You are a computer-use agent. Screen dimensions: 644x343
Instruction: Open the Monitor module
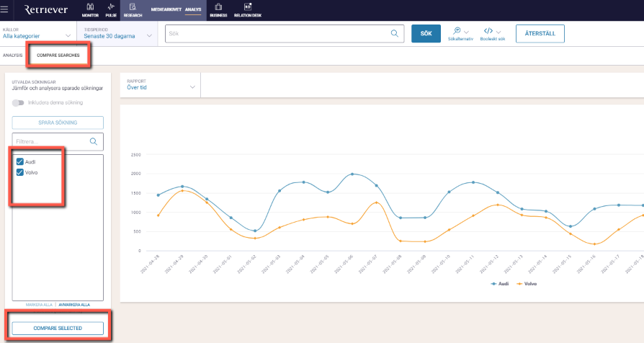(90, 10)
